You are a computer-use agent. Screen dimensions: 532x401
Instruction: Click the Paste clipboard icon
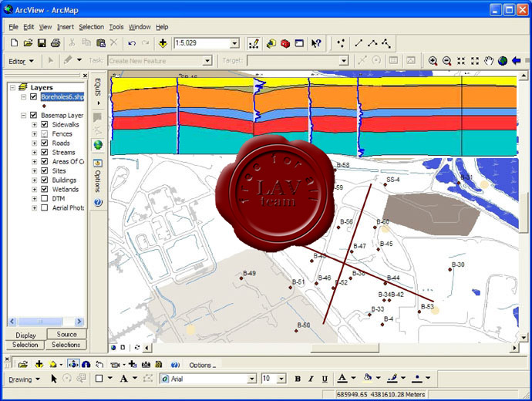(101, 43)
